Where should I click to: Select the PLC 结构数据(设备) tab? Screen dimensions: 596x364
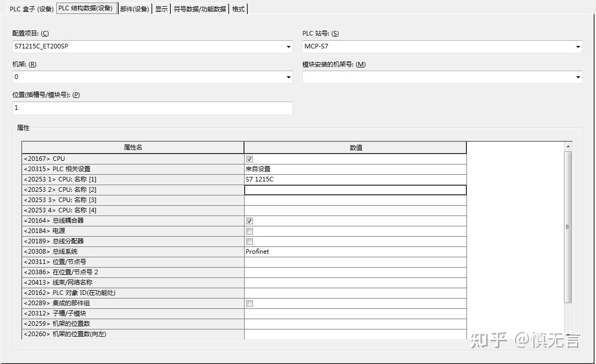coord(87,8)
